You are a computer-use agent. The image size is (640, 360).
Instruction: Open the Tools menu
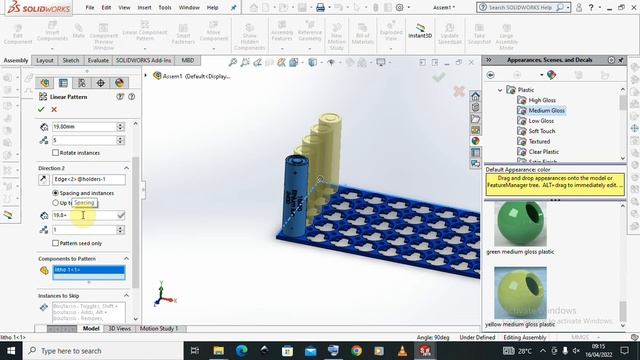coord(165,7)
